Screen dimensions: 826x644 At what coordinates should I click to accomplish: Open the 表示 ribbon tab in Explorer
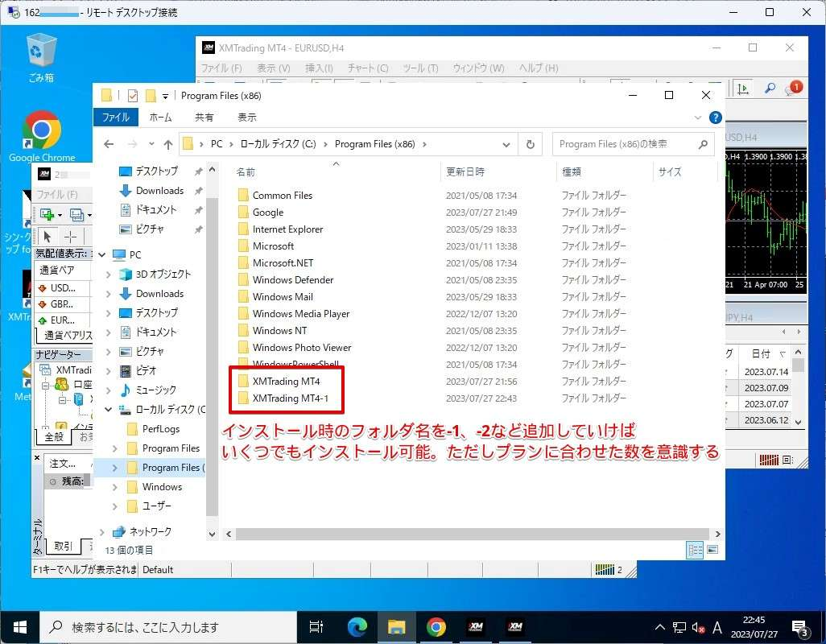246,117
